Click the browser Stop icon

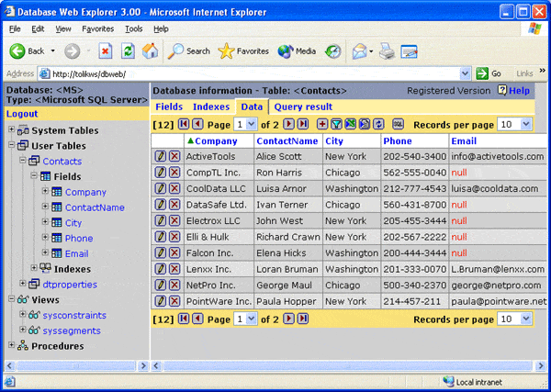(x=105, y=51)
